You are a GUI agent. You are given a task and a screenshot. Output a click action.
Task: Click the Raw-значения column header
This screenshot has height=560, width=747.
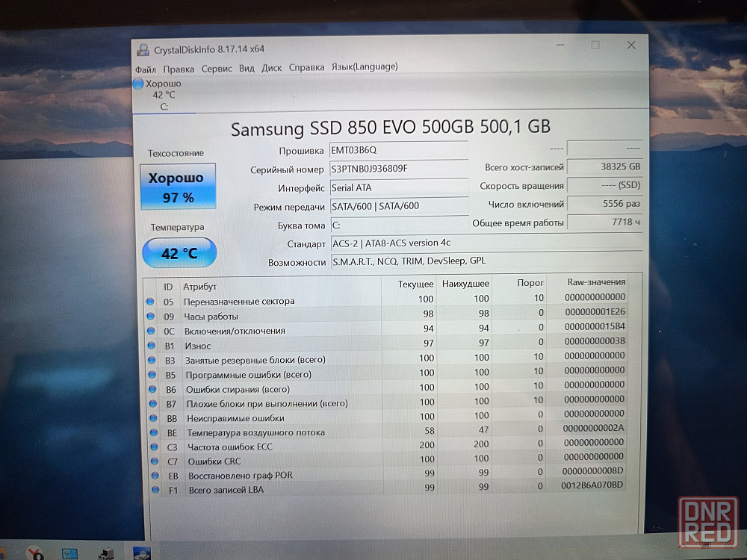pyautogui.click(x=596, y=282)
